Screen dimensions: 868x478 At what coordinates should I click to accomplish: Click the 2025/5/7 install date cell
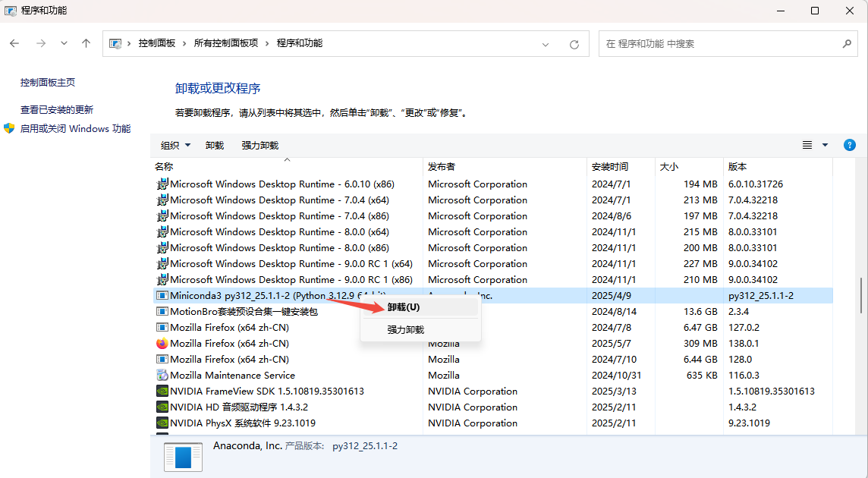pyautogui.click(x=610, y=344)
